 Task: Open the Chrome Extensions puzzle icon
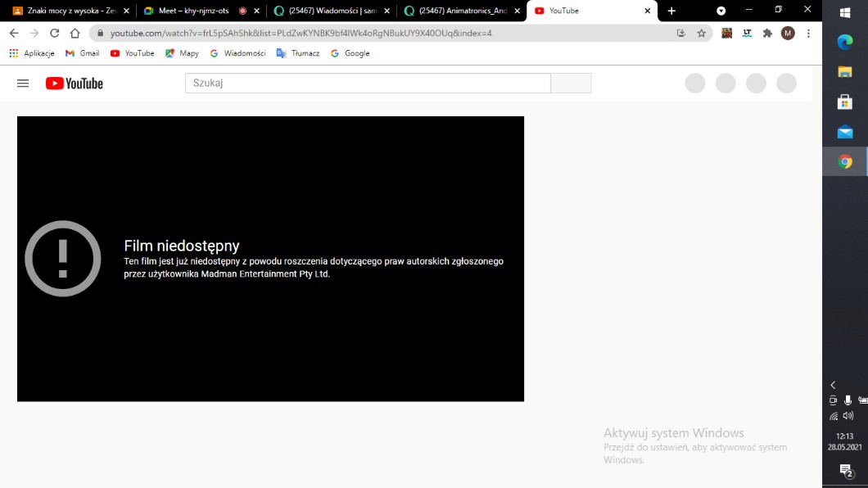(767, 34)
